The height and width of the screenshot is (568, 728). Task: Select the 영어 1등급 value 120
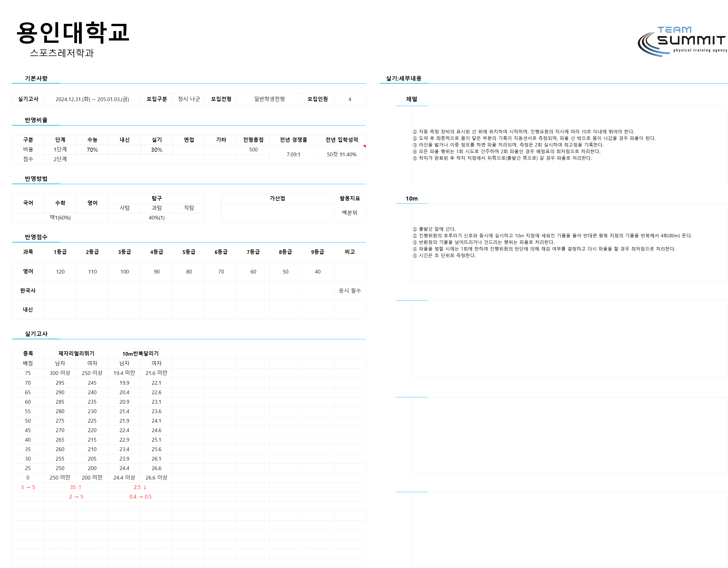(60, 272)
